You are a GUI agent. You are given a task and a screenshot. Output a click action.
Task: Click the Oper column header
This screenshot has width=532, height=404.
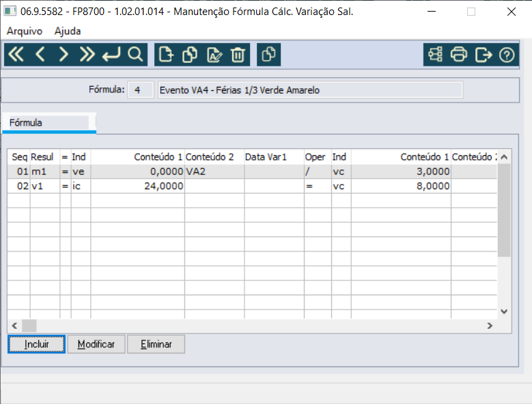[x=318, y=157]
